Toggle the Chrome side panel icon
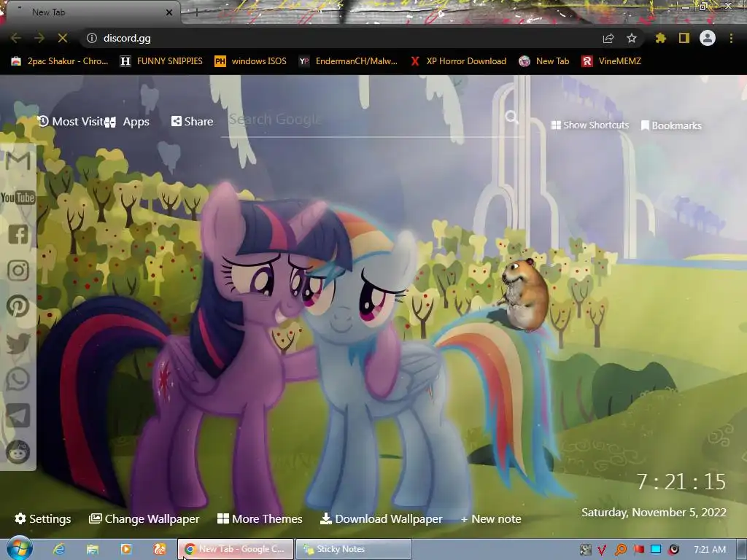This screenshot has width=747, height=560. pos(684,38)
